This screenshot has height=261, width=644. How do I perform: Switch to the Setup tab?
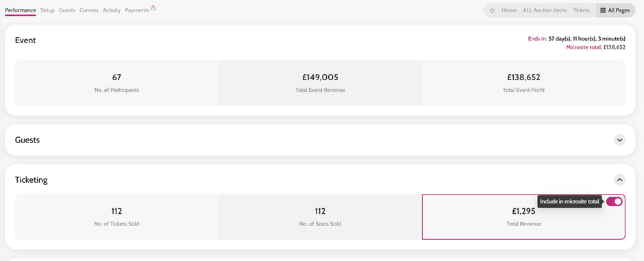(48, 10)
